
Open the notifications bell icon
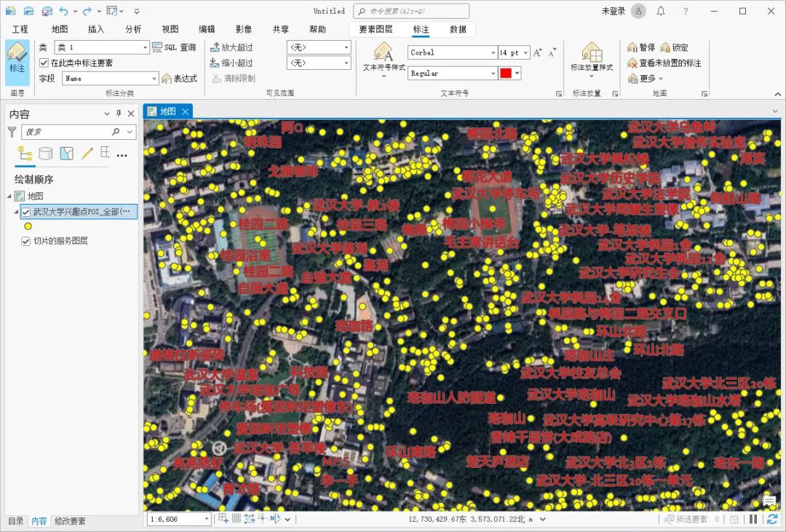pos(661,11)
